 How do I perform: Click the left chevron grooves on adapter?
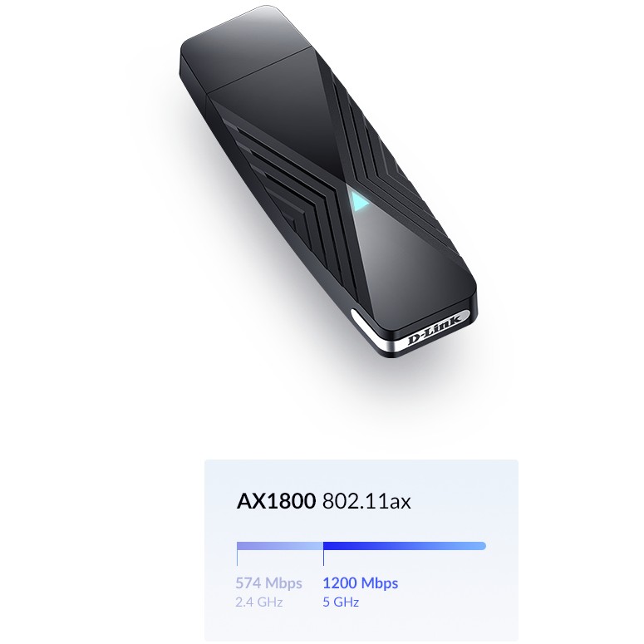283,180
